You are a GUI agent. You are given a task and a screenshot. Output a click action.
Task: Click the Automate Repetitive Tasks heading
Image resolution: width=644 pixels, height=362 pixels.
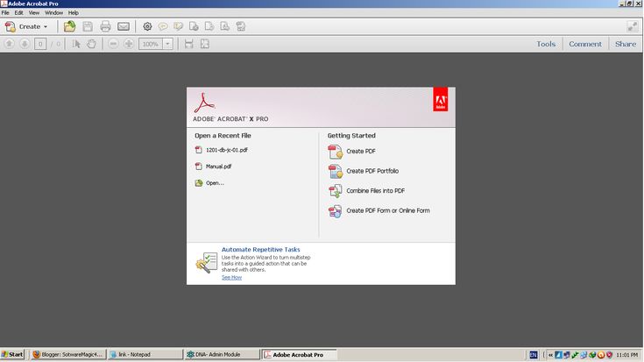coord(261,250)
